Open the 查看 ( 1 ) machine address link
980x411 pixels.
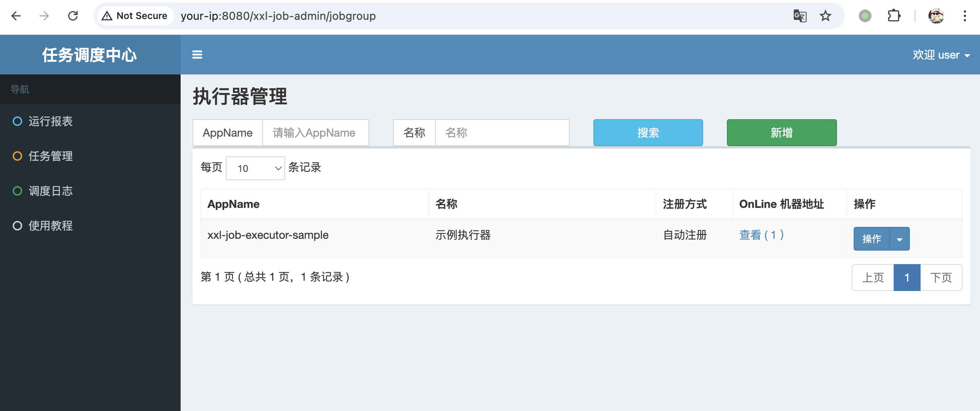pyautogui.click(x=761, y=235)
